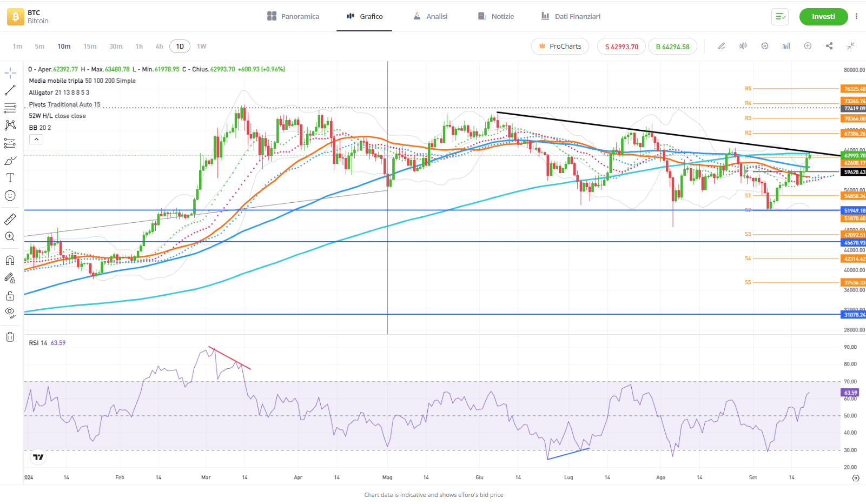Open the candlestick chart type selector
866x504 pixels.
[x=743, y=47]
